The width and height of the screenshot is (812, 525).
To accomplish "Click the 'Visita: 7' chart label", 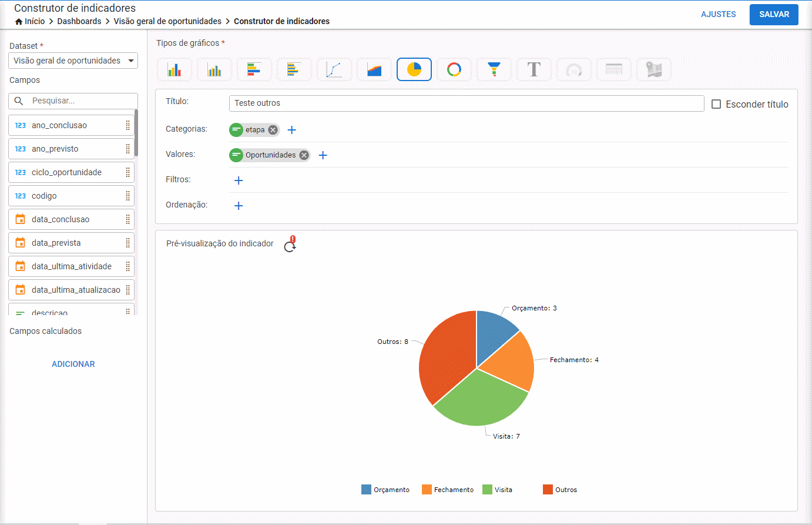I will [x=506, y=436].
